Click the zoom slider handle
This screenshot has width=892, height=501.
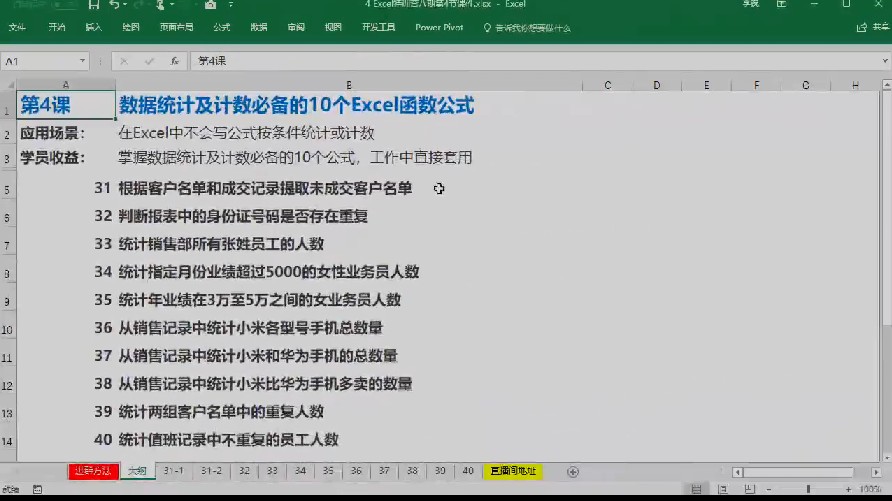click(808, 489)
